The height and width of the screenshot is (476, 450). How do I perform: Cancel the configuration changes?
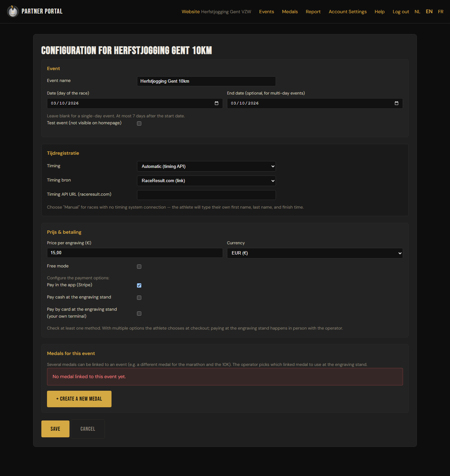[88, 429]
